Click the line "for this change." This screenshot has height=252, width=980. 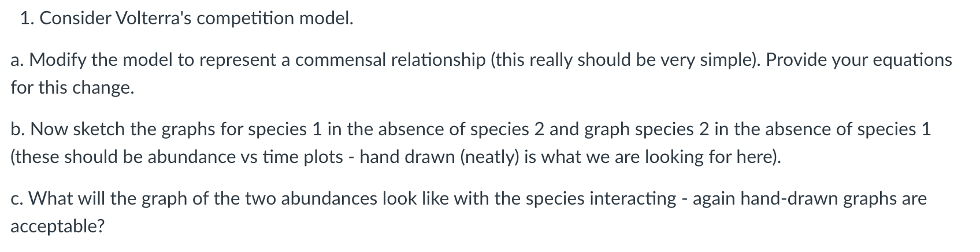72,88
